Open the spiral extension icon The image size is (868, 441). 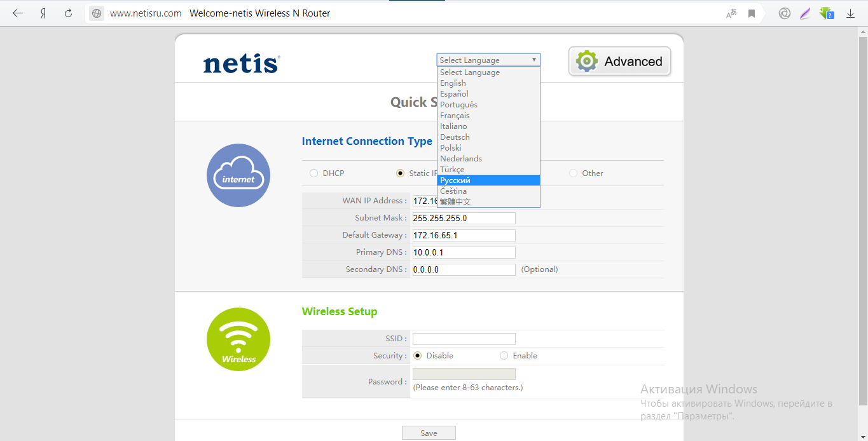[x=785, y=13]
